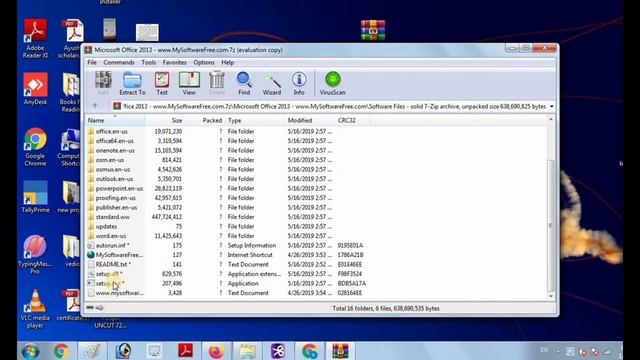Open Adobe Reader XI desktop shortcut
This screenshot has width=640, height=360.
(x=35, y=39)
